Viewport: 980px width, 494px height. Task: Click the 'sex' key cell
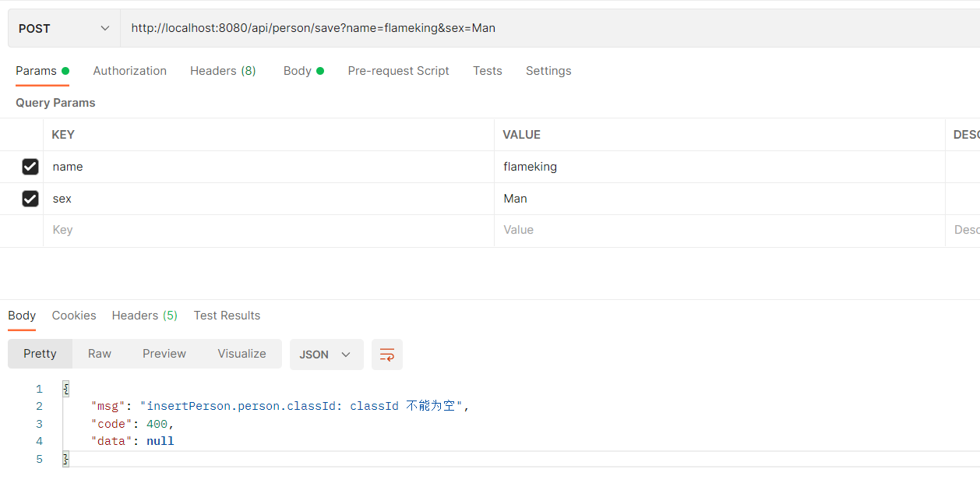[269, 199]
